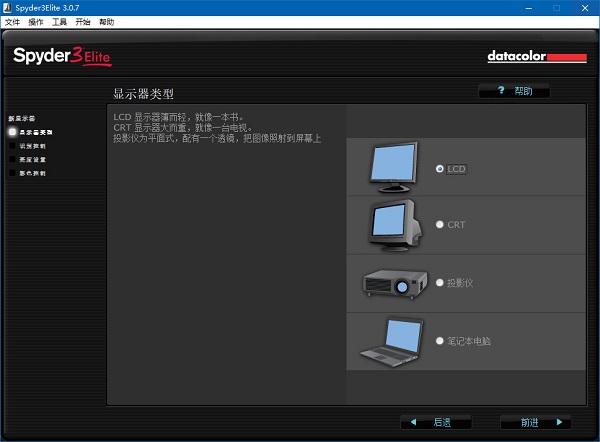The image size is (600, 442).
Task: Click the Spyder3Elite title bar app icon
Action: click(x=7, y=8)
